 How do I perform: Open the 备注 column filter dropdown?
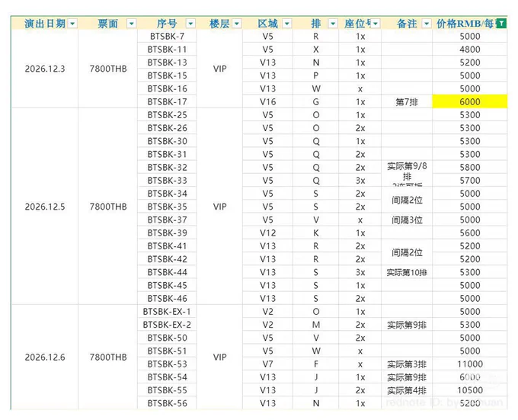(x=427, y=24)
